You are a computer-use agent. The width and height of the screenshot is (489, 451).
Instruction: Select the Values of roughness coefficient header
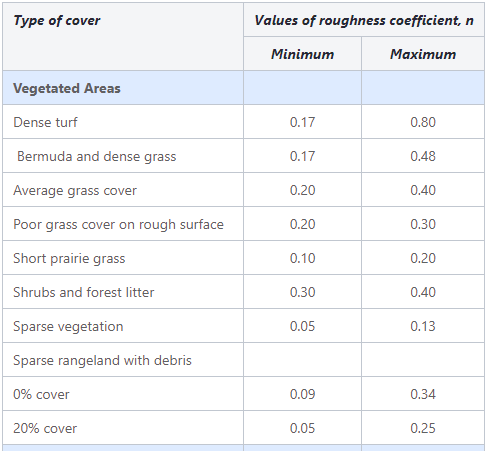[364, 21]
